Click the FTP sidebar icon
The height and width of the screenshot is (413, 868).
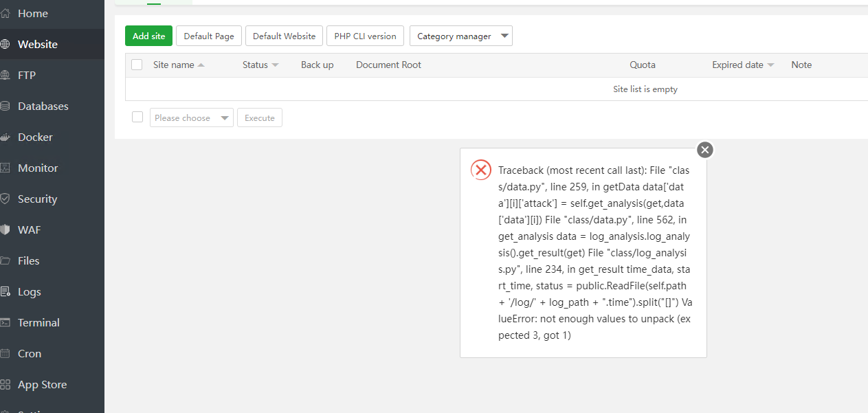(x=5, y=76)
